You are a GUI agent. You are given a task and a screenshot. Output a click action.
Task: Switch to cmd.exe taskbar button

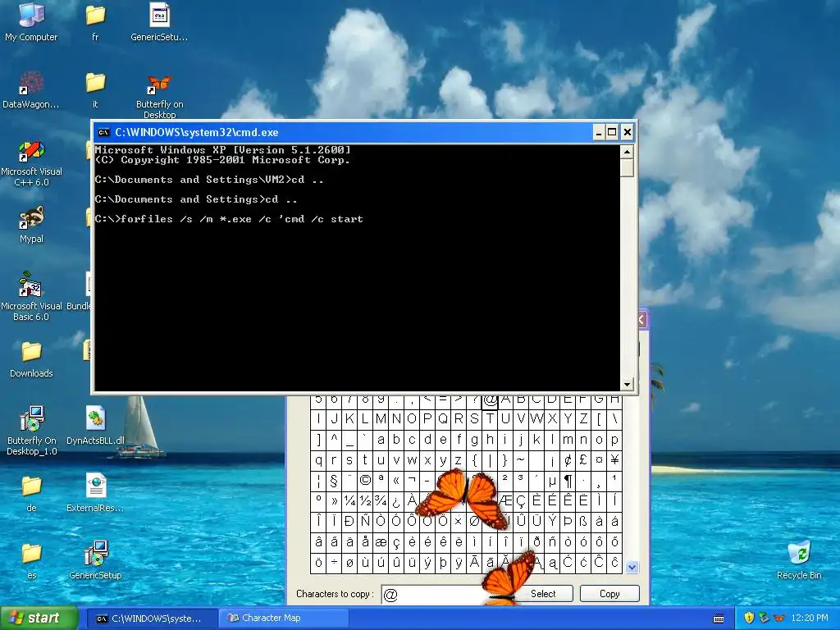tap(151, 619)
